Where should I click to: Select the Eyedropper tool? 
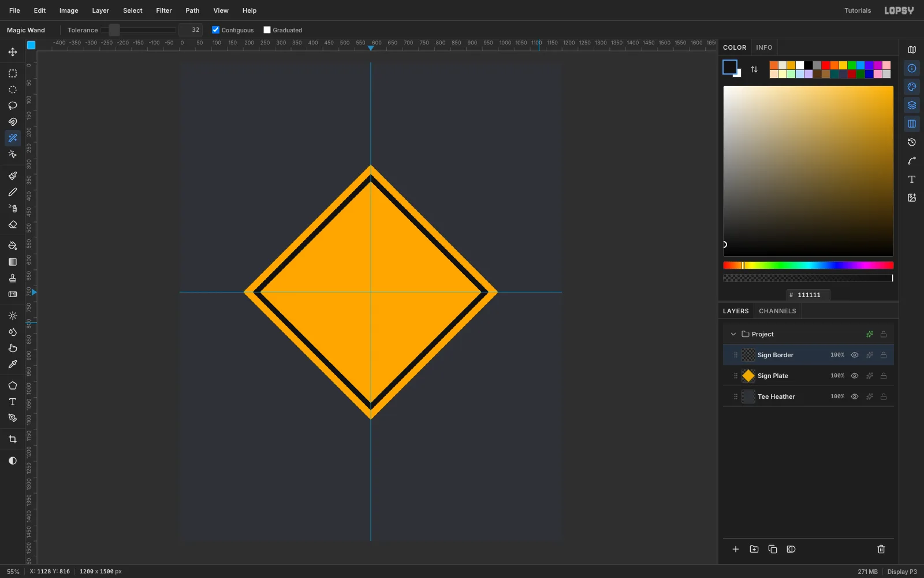(13, 364)
